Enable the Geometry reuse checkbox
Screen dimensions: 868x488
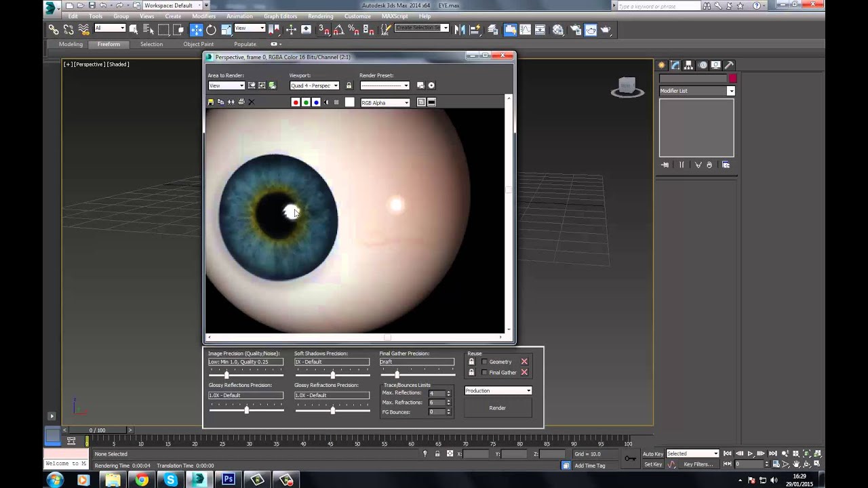click(x=484, y=362)
